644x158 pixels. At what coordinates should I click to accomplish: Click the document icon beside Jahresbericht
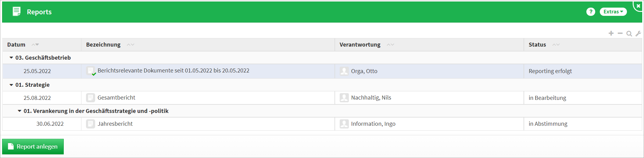pos(90,124)
